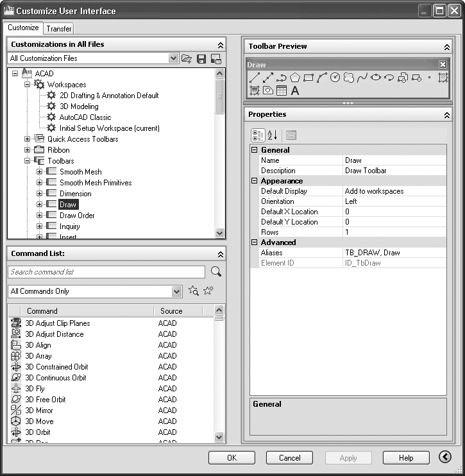465x476 pixels.
Task: Open the All Customization Files dropdown
Action: [x=173, y=58]
